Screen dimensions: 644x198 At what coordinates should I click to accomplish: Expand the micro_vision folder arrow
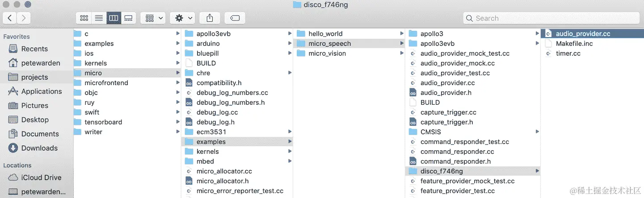(x=401, y=53)
